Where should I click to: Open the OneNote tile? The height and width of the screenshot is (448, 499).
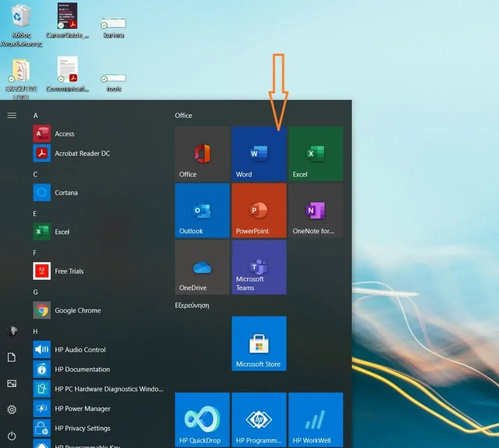click(x=315, y=210)
